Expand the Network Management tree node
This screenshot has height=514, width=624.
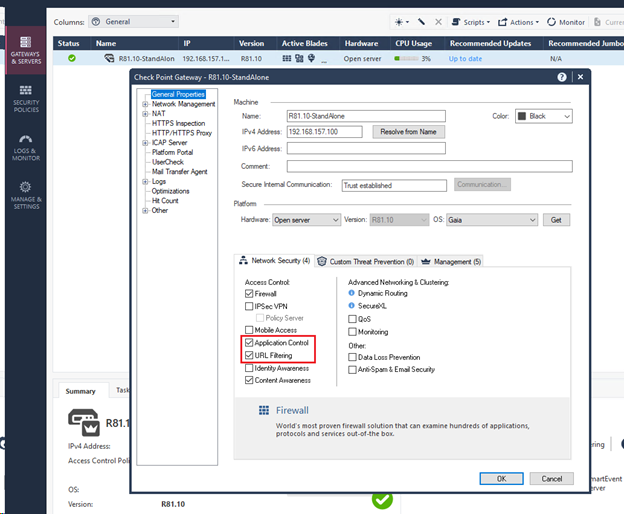pos(146,104)
